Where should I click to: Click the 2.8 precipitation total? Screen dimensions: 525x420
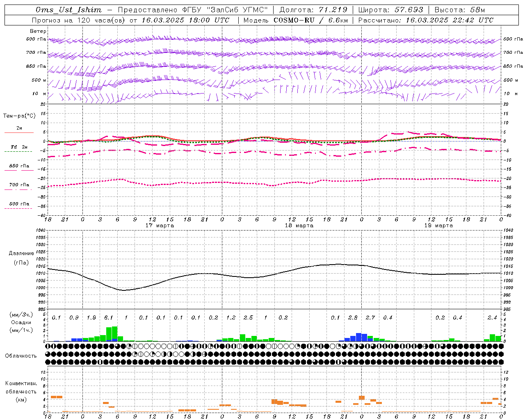(x=353, y=318)
